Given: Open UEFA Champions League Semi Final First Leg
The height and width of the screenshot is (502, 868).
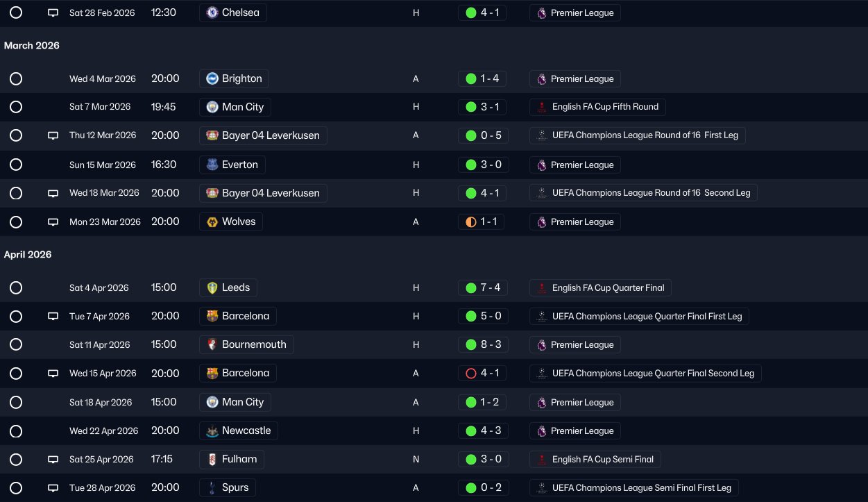Looking at the screenshot, I should [633, 487].
